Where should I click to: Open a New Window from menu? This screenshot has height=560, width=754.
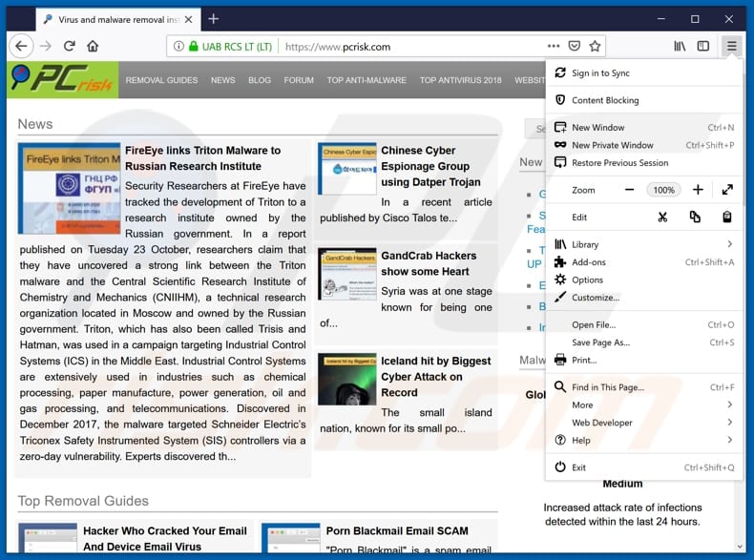coord(643,128)
